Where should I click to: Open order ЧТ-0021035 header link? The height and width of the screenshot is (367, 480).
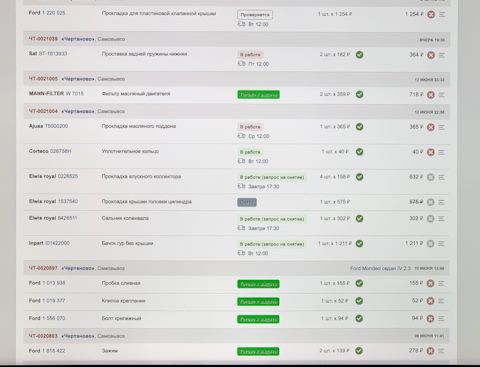[43, 39]
